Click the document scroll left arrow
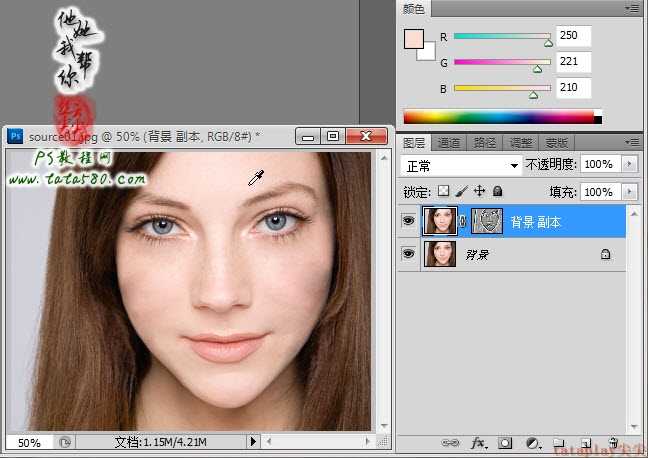648x458 pixels. (x=269, y=442)
